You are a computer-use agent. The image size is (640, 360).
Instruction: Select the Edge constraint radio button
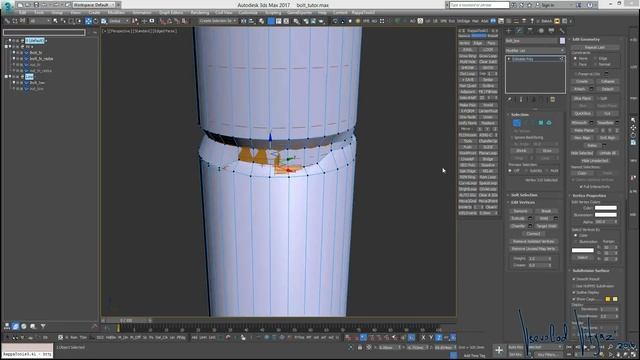tap(596, 58)
